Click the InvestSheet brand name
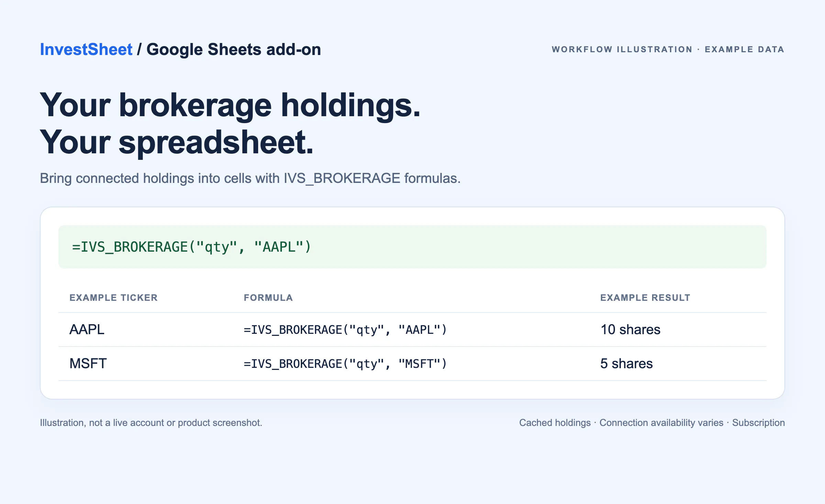The image size is (825, 504). 86,50
